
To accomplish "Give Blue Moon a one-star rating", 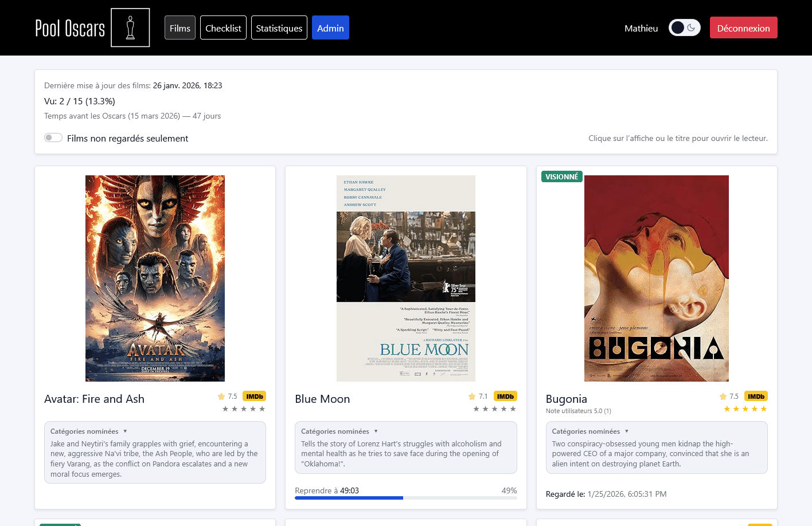I will click(476, 409).
